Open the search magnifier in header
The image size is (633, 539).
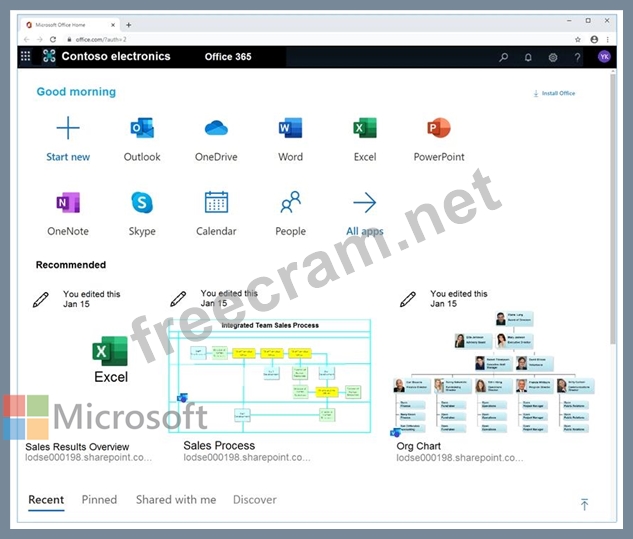pyautogui.click(x=503, y=57)
